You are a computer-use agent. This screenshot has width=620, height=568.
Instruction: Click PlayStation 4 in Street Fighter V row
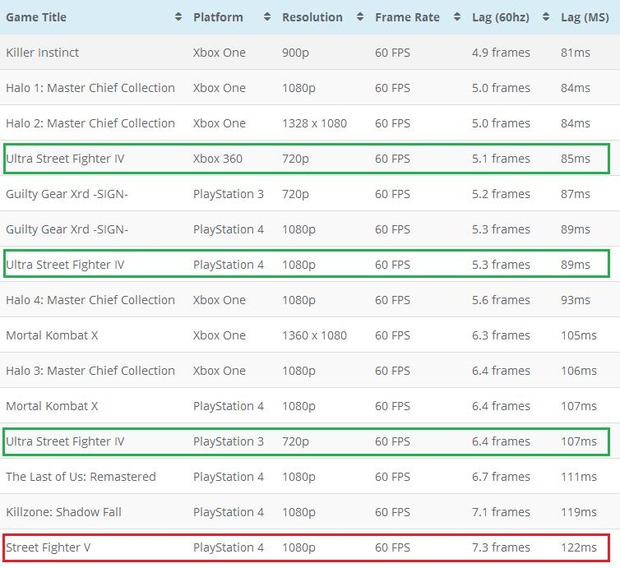pyautogui.click(x=228, y=548)
